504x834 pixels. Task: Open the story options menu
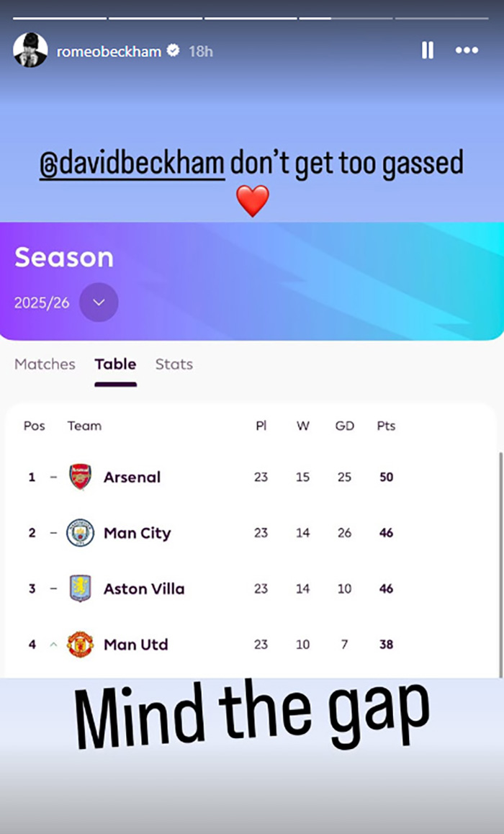pos(467,50)
